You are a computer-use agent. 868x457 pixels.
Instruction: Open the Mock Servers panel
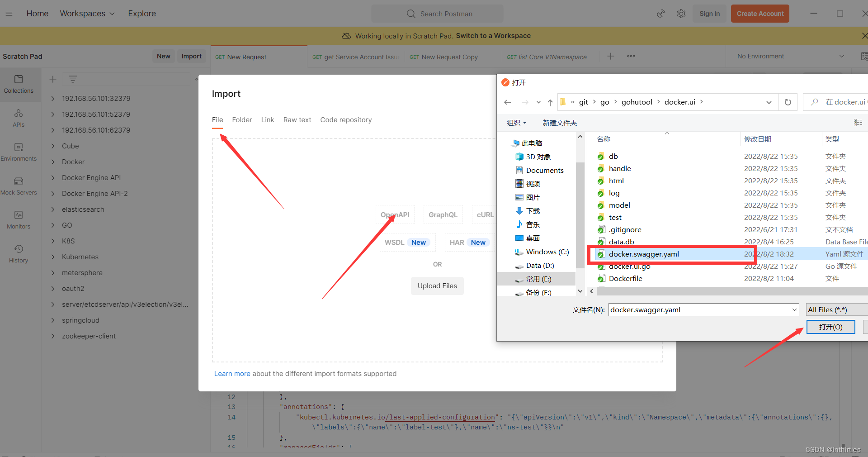click(x=19, y=186)
